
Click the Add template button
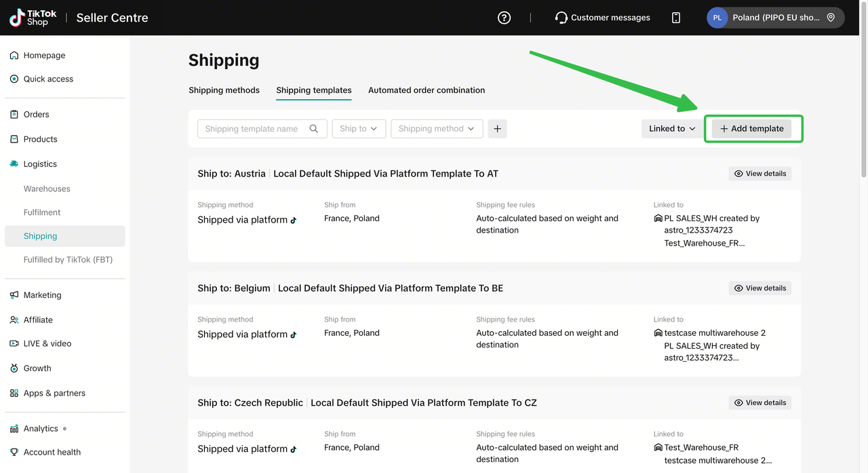pyautogui.click(x=751, y=129)
